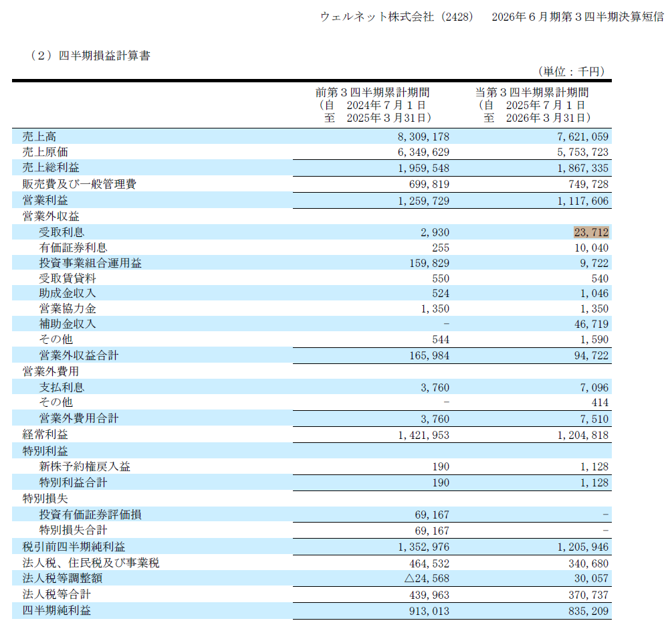The height and width of the screenshot is (635, 672).
Task: Select the 四半期純利益 row label
Action: (57, 610)
